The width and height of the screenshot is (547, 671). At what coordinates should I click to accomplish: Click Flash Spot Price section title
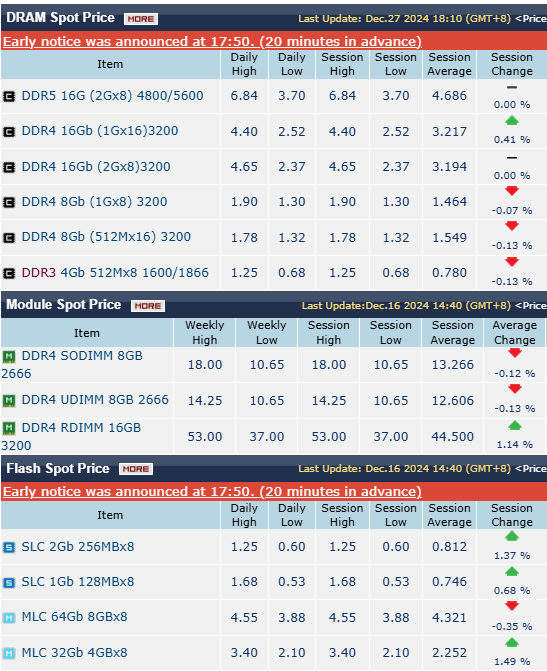pyautogui.click(x=58, y=469)
